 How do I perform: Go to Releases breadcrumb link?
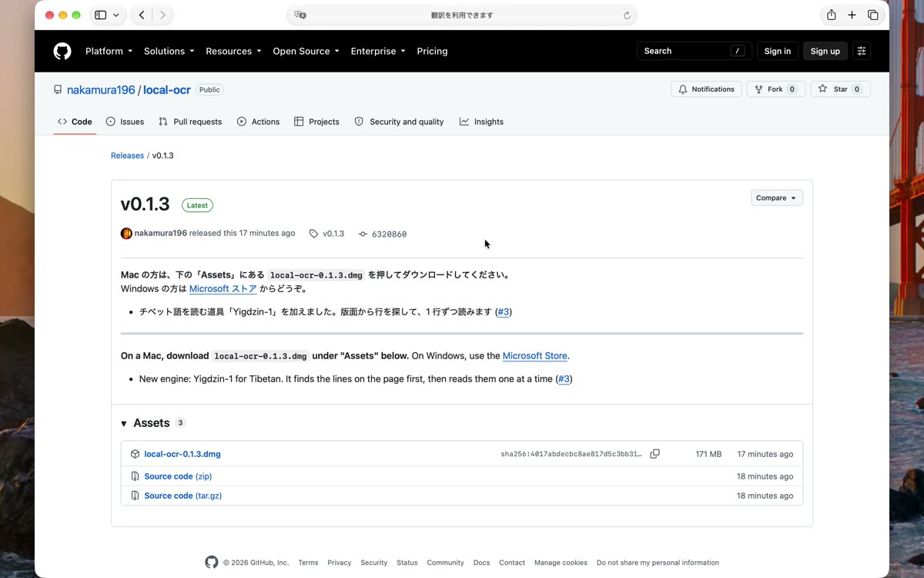click(x=127, y=156)
